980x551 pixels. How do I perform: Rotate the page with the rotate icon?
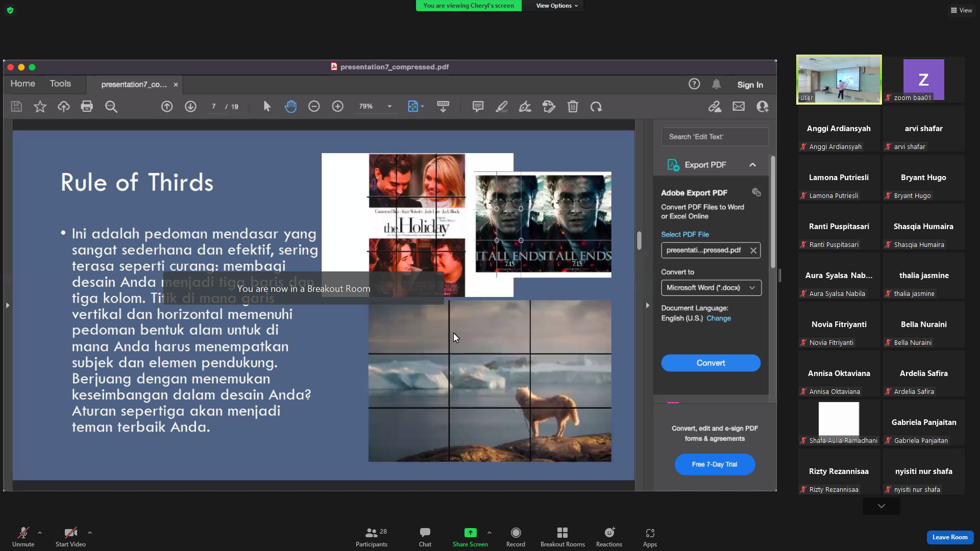[596, 106]
